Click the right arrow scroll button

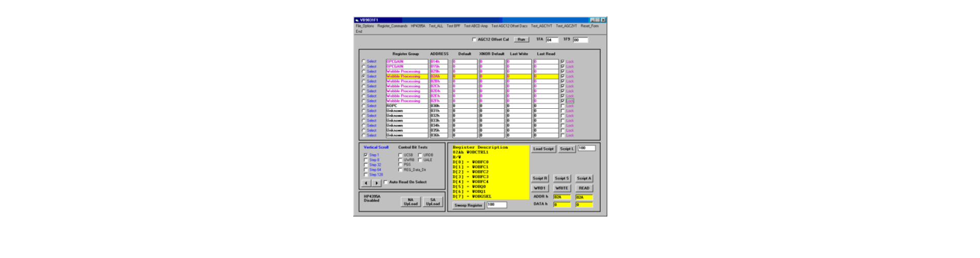376,183
